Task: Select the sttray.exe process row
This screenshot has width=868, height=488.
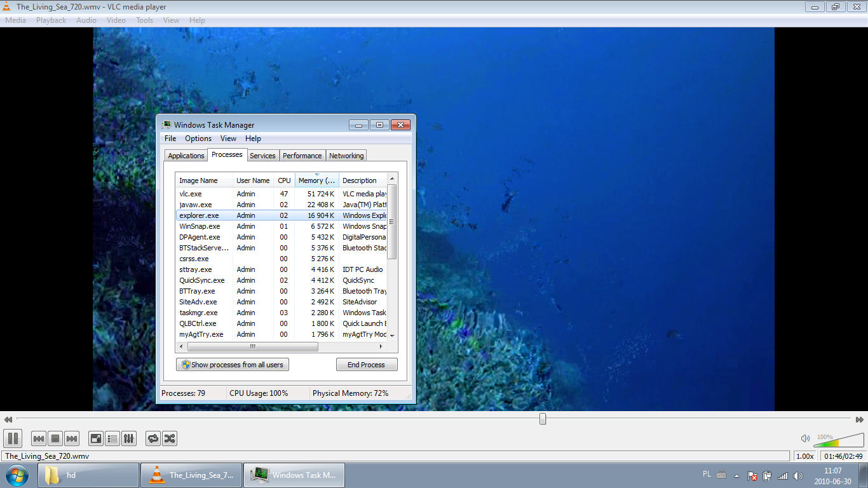Action: (x=281, y=269)
